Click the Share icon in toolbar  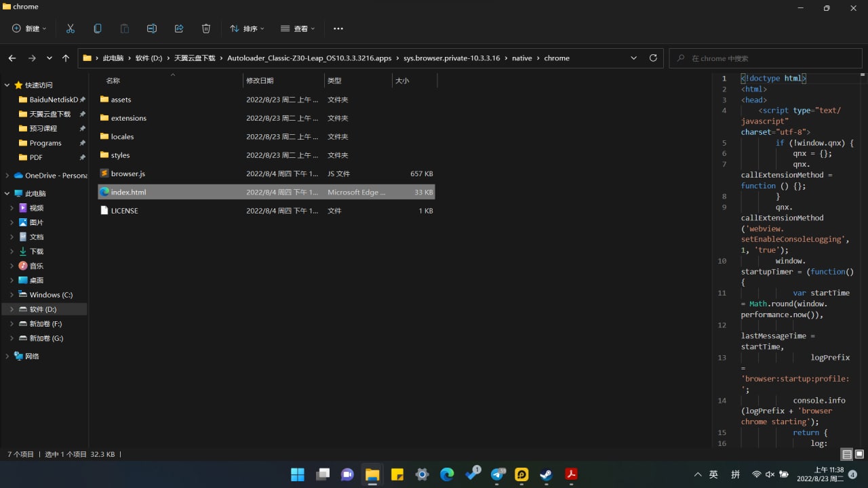coord(179,28)
